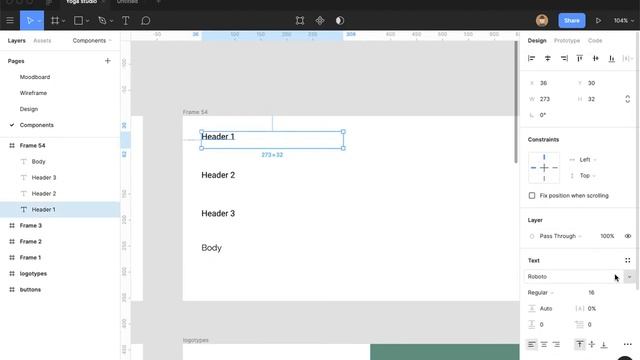Open vertical constraint Top dropdown

[x=588, y=176]
